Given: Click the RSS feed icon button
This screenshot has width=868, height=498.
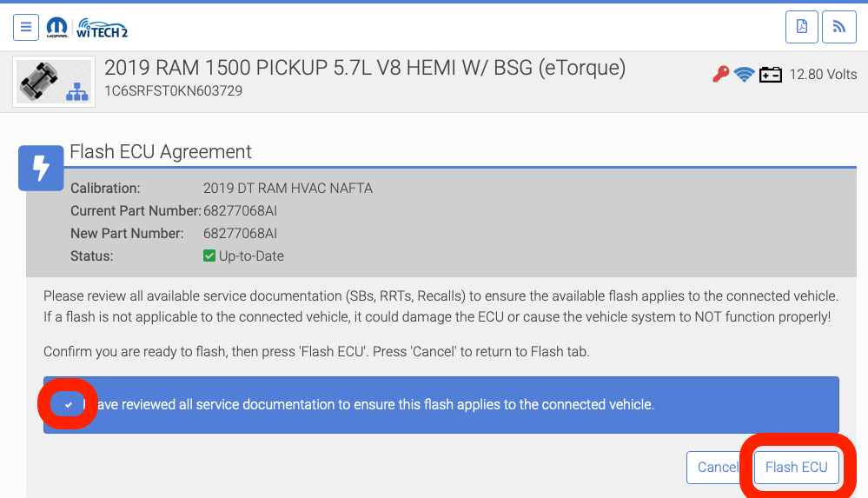Looking at the screenshot, I should click(838, 27).
